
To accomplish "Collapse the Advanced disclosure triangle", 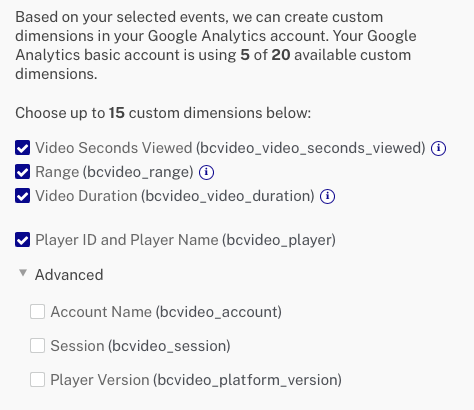I will click(x=23, y=273).
